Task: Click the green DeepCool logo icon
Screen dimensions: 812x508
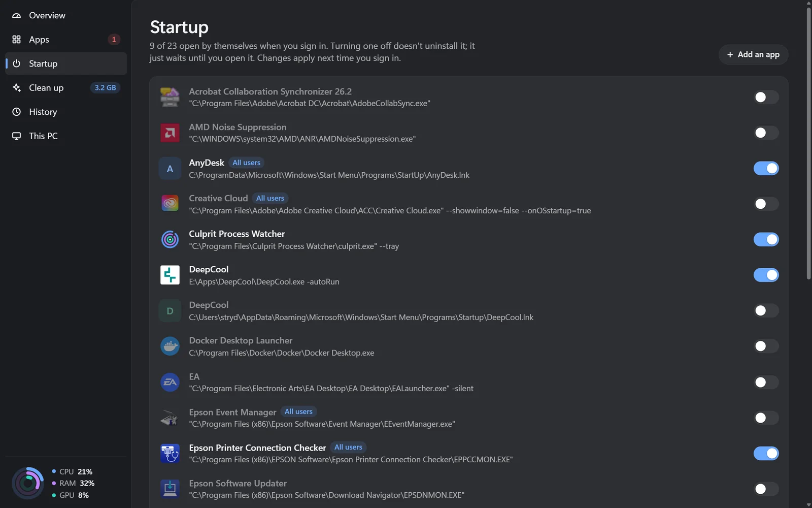Action: coord(170,275)
